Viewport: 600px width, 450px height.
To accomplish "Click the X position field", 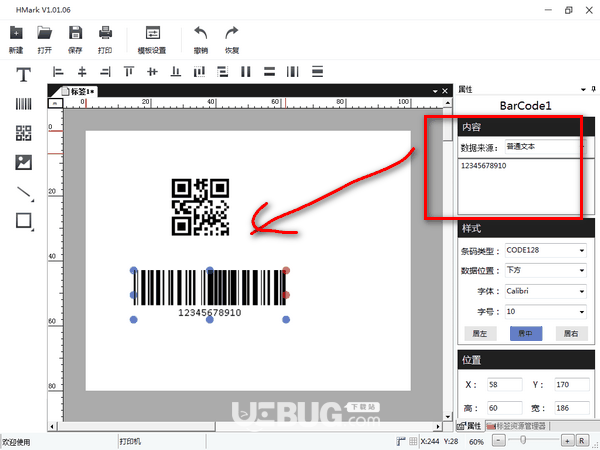I will [x=505, y=385].
